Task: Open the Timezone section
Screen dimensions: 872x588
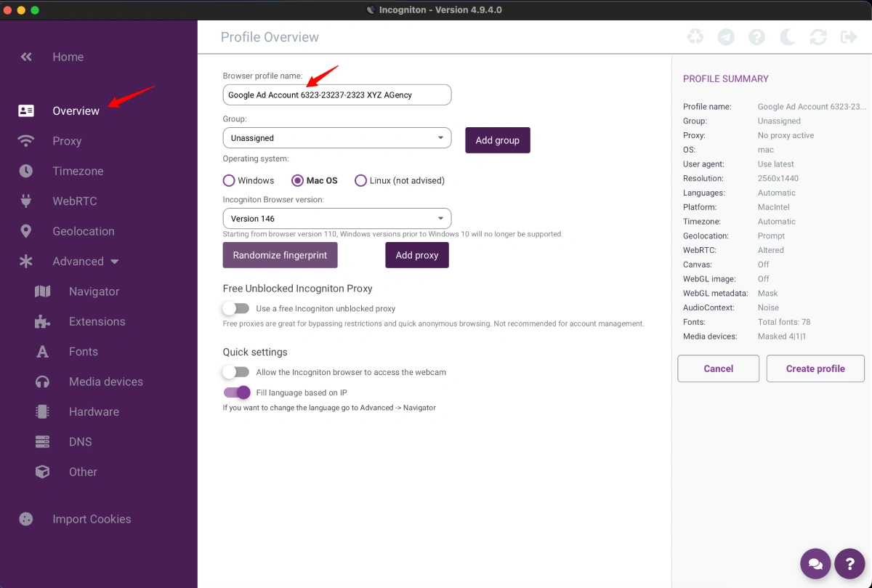Action: pyautogui.click(x=78, y=171)
